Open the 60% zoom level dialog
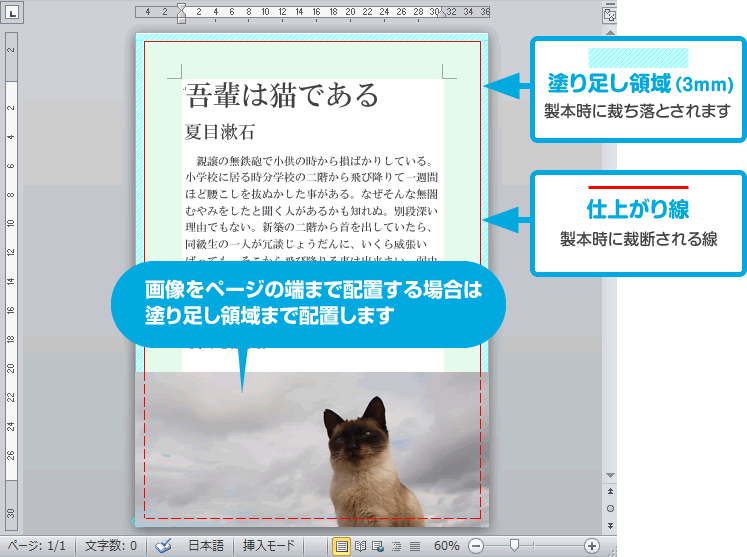This screenshot has height=557, width=747. [x=446, y=546]
